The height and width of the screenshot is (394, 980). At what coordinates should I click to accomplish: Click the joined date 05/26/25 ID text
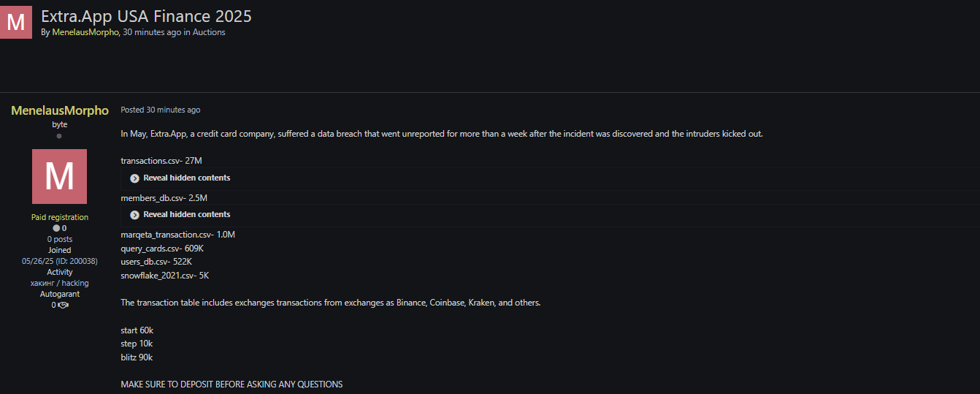[x=60, y=261]
